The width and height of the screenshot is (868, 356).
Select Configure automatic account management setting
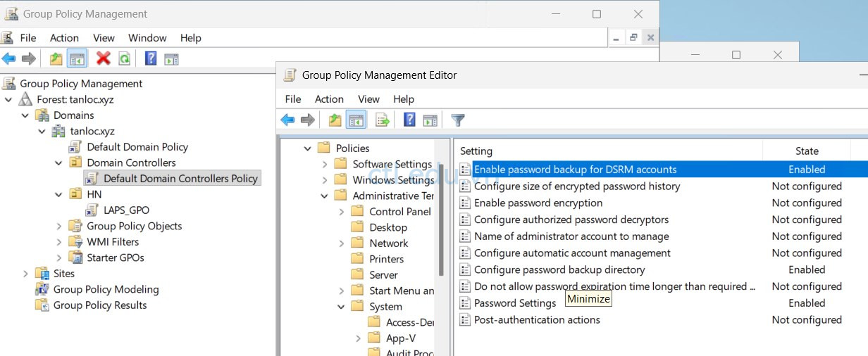pos(662,253)
